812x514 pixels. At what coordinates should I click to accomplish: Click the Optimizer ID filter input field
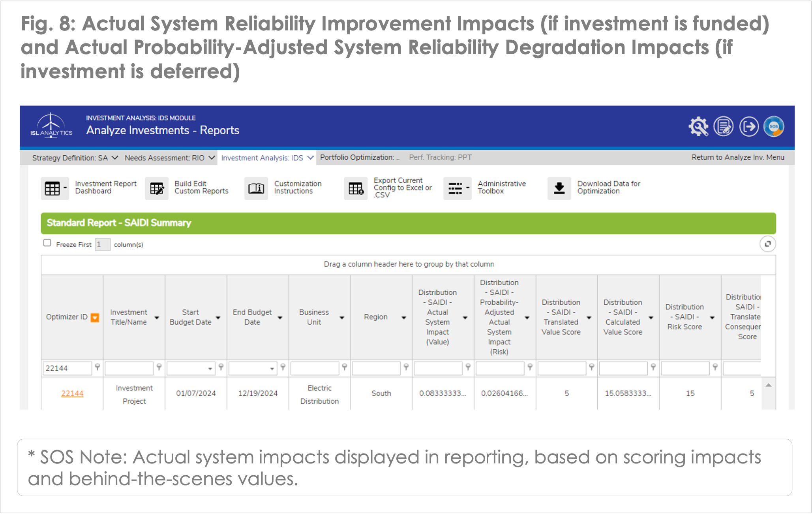tap(67, 369)
